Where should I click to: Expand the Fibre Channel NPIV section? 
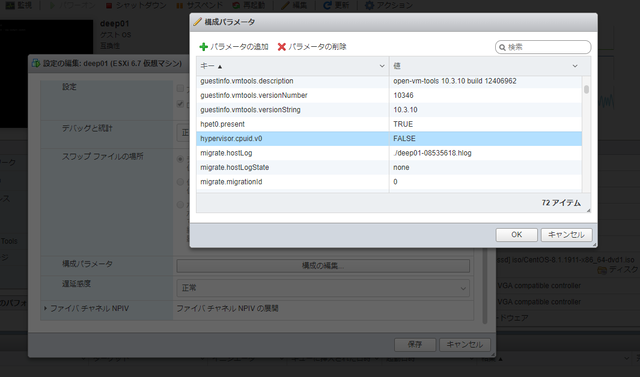[x=45, y=308]
